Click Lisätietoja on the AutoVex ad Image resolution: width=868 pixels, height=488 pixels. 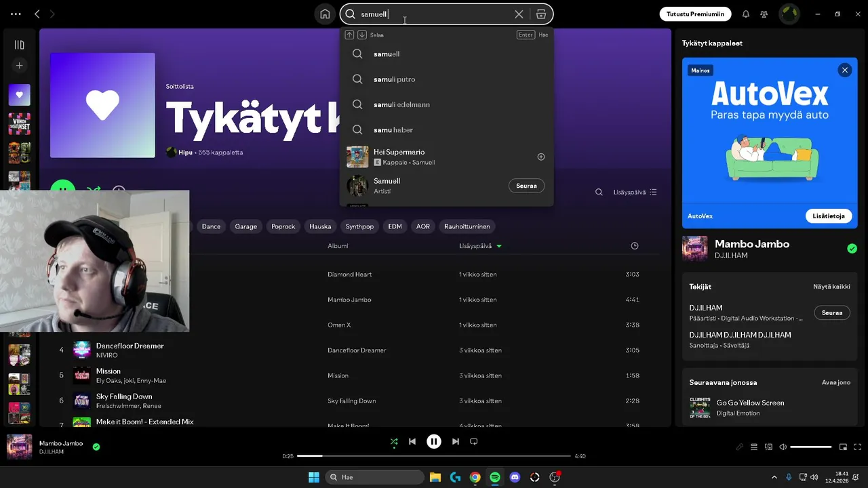(829, 216)
